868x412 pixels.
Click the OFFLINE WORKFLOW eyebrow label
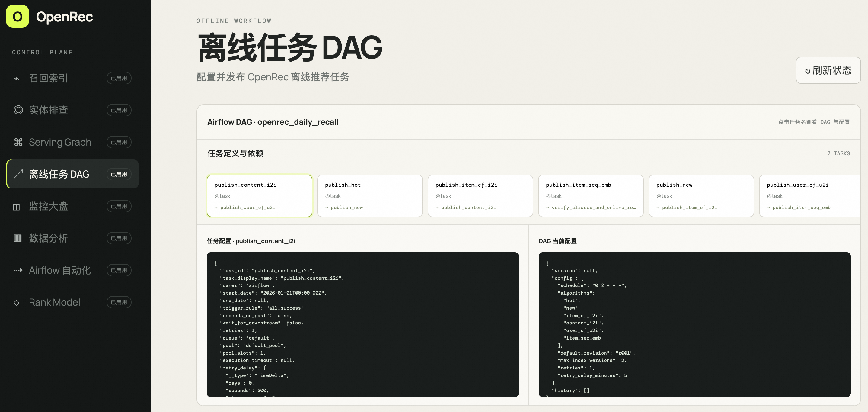pyautogui.click(x=234, y=21)
